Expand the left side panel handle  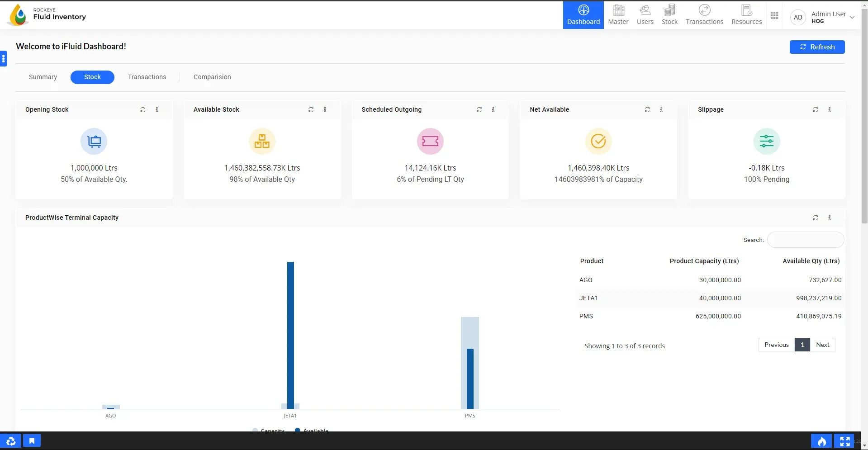pos(4,58)
